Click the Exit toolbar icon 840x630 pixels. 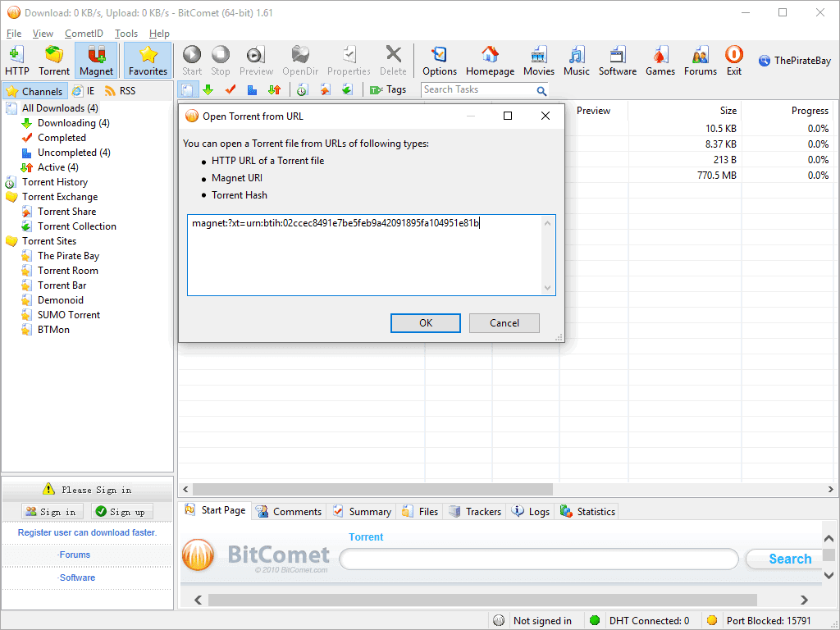734,61
